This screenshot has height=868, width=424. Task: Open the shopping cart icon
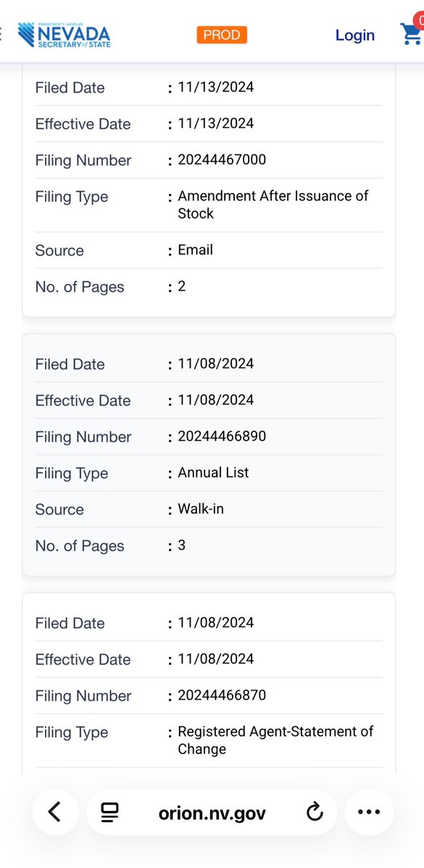tap(412, 33)
